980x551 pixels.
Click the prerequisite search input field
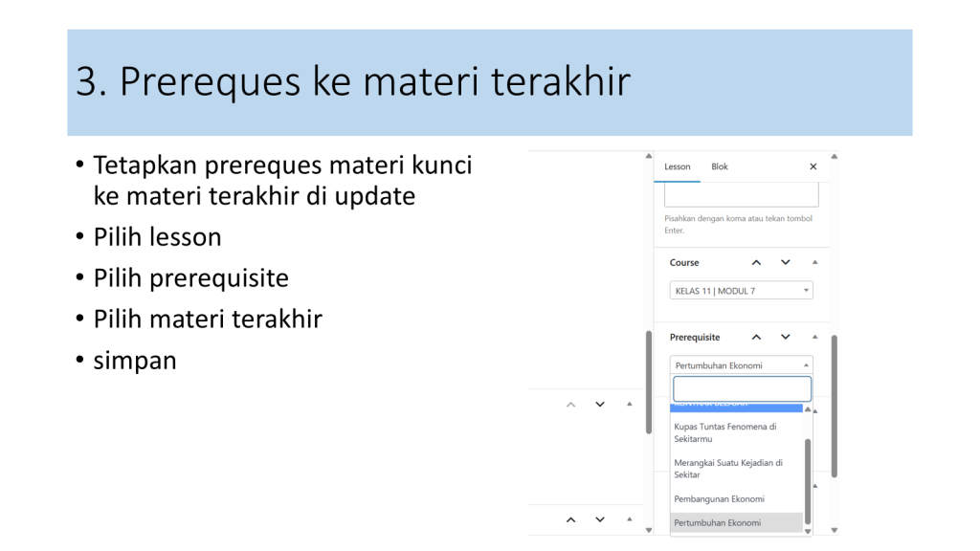742,388
